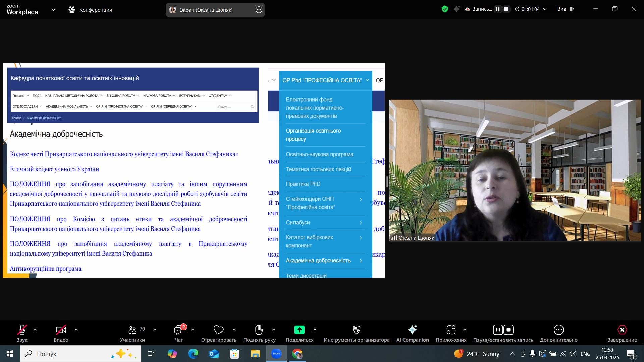Select Оксана Цюняк video thumbnail
This screenshot has height=362, width=644.
(515, 170)
